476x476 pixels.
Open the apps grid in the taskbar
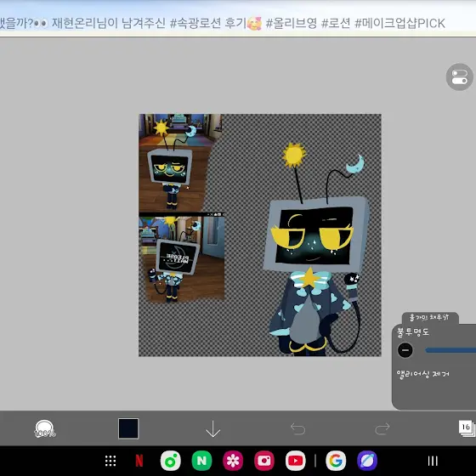point(110,461)
